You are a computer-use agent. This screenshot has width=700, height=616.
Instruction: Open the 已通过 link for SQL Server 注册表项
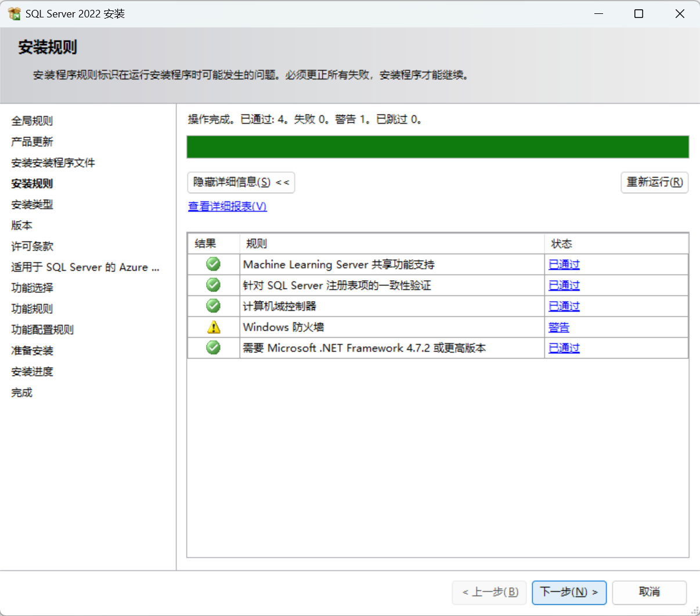tap(564, 285)
